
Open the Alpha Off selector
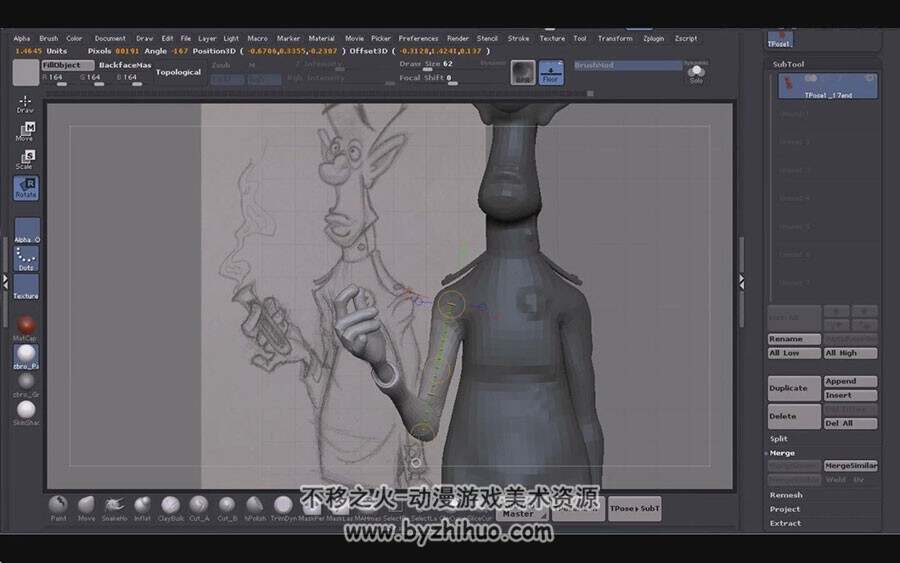click(26, 230)
